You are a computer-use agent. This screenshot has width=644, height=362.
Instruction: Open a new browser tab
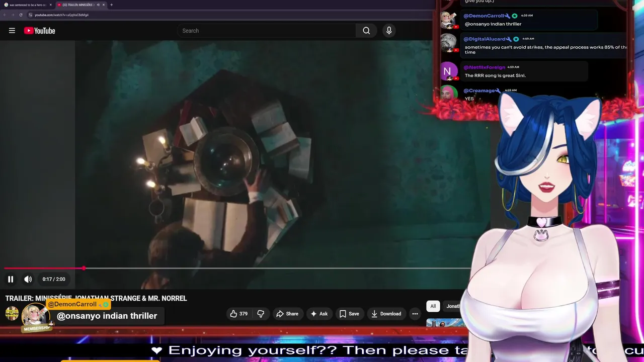pos(111,5)
